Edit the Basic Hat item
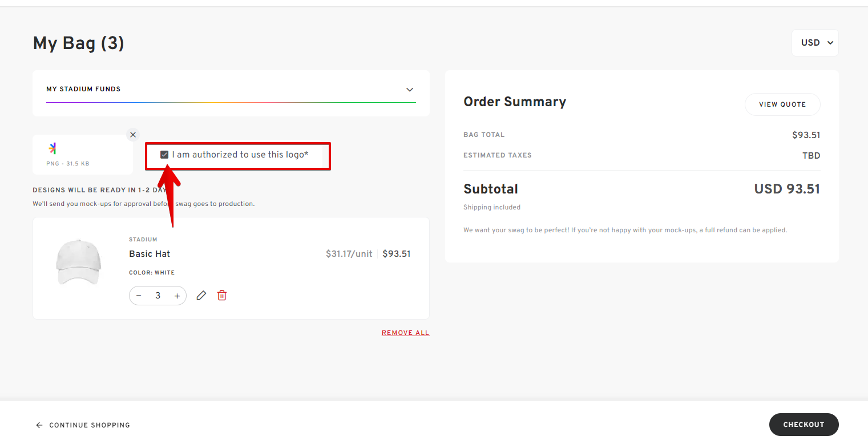868x448 pixels. click(x=201, y=296)
